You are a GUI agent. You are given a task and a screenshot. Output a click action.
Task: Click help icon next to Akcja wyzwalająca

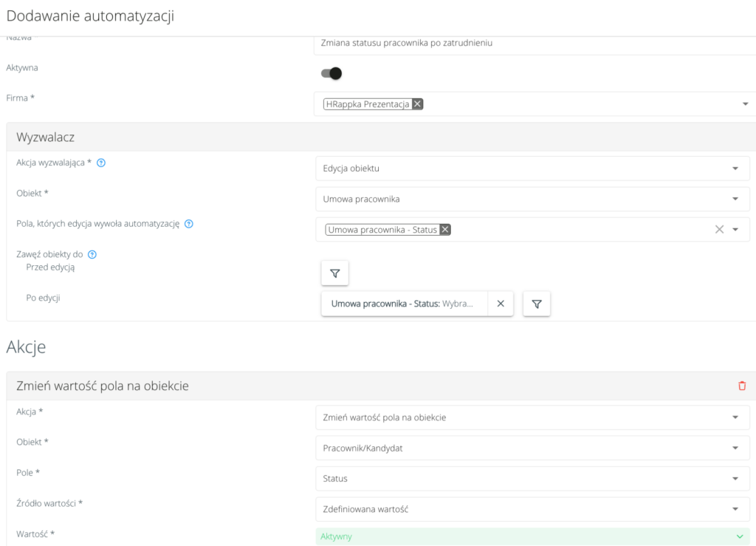101,163
